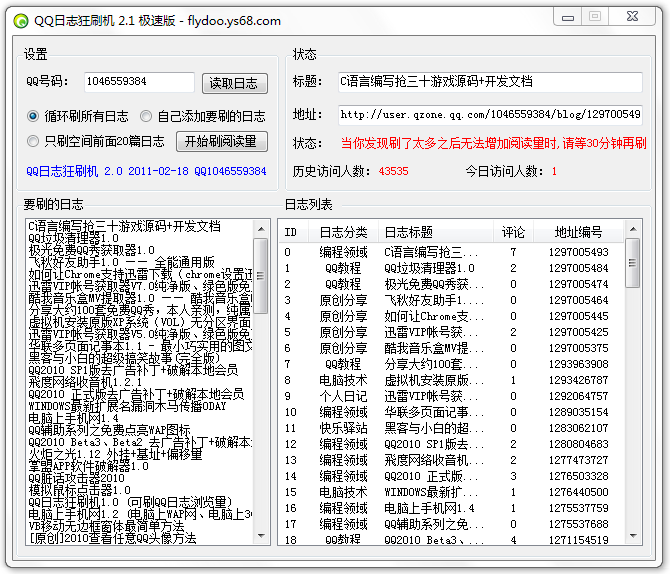Image resolution: width=670 pixels, height=574 pixels.
Task: Click the red status warning message
Action: (494, 143)
